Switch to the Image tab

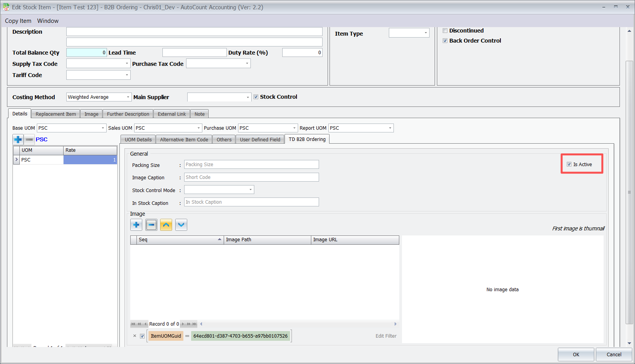[91, 114]
